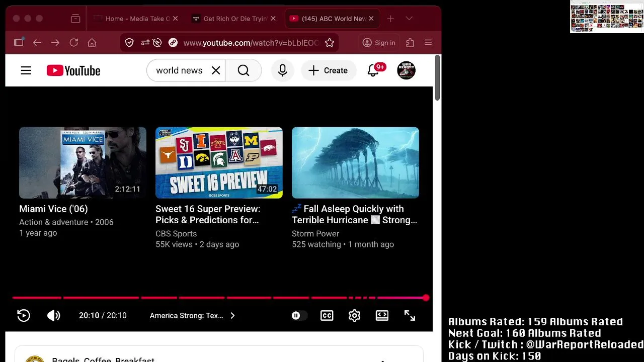Switch the player to theater mode
The height and width of the screenshot is (362, 644).
click(382, 315)
